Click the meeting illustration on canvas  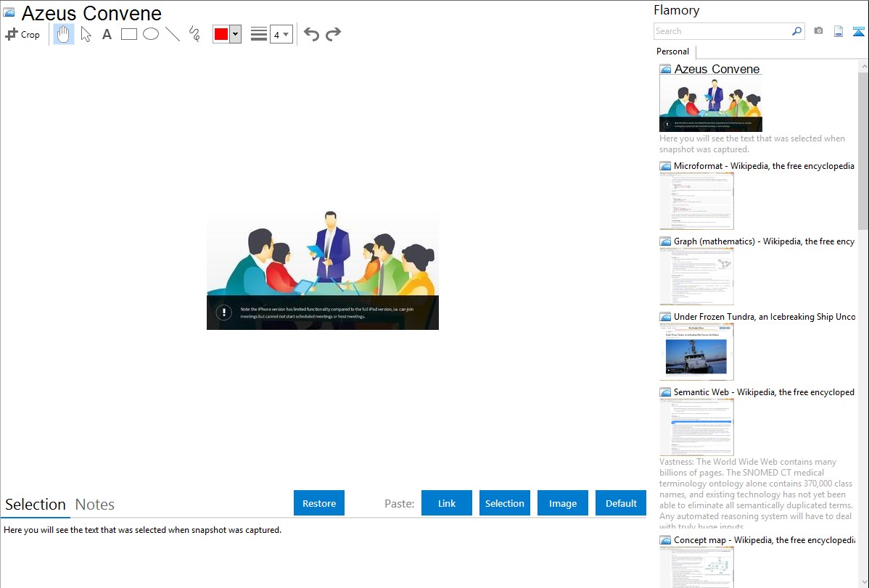click(323, 270)
